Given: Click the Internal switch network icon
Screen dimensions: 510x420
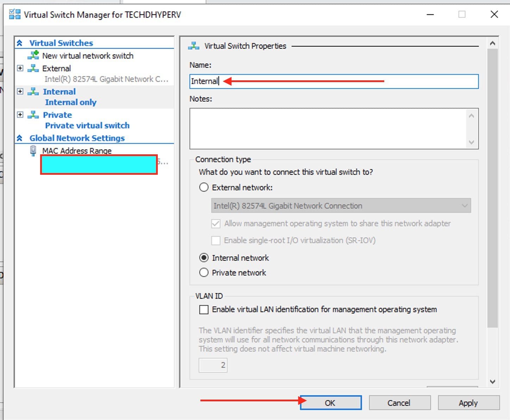Looking at the screenshot, I should tap(33, 92).
